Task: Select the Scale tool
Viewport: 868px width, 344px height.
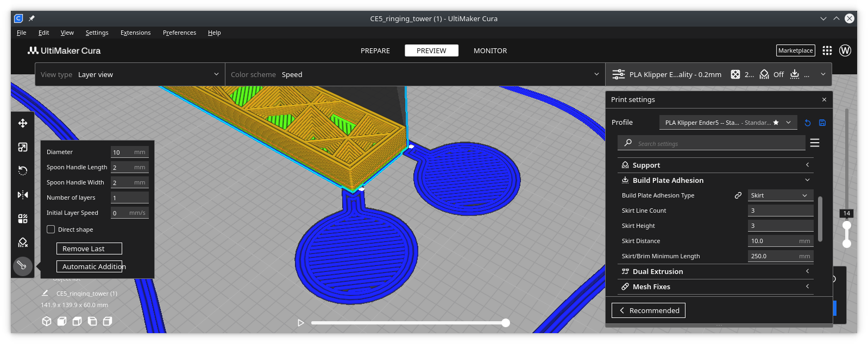Action: pyautogui.click(x=23, y=147)
